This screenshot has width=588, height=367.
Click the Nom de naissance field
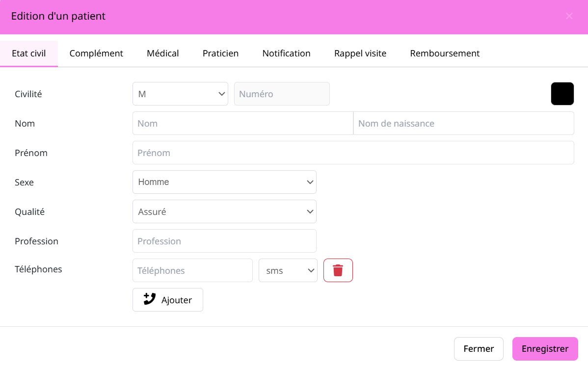[463, 123]
